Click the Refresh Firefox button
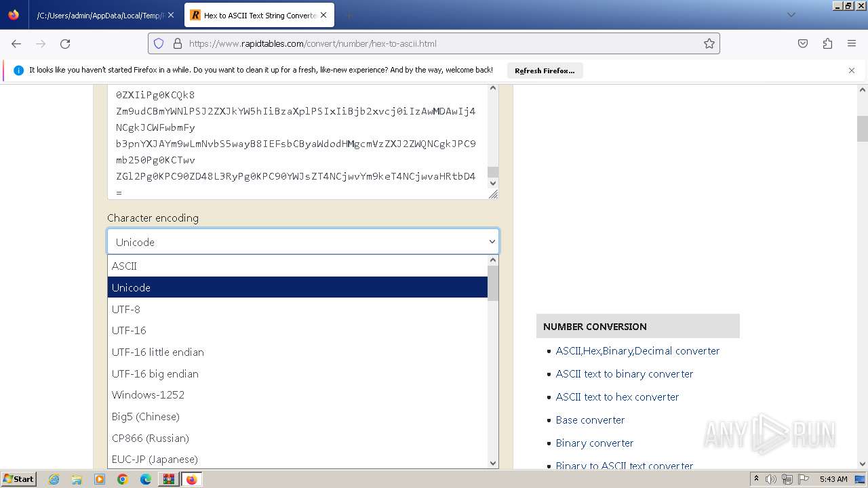The width and height of the screenshot is (868, 488). (x=545, y=70)
